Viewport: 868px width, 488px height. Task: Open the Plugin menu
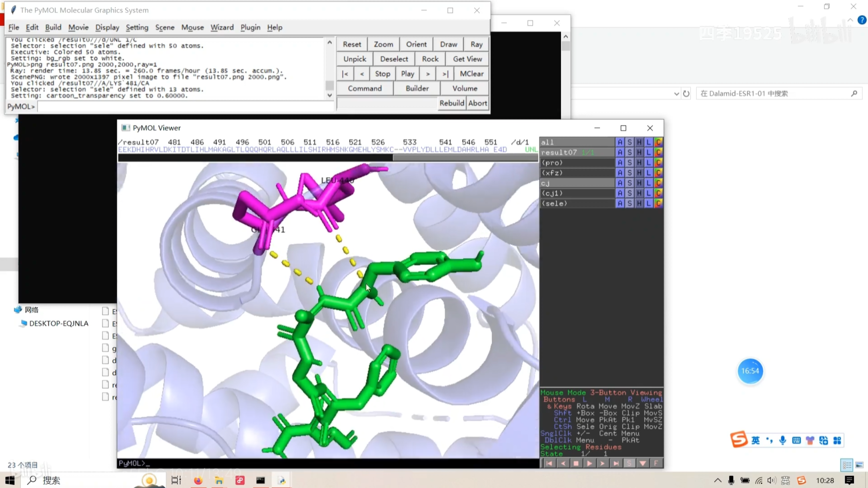[251, 27]
